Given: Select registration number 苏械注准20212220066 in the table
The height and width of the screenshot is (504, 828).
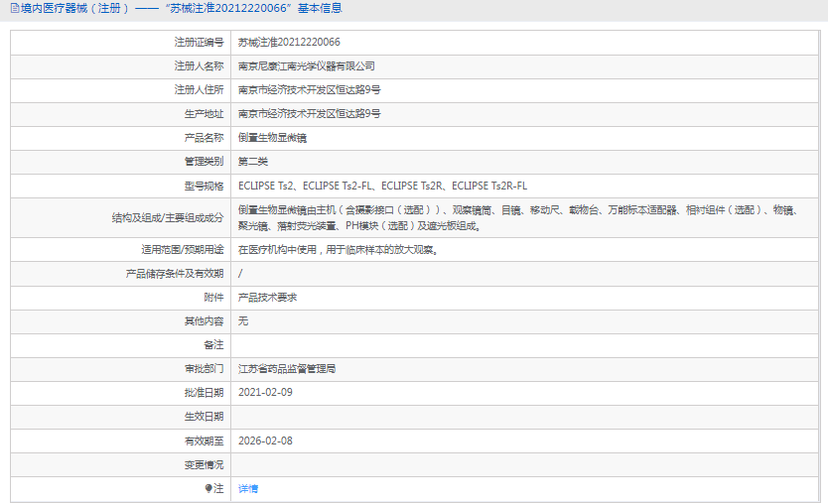Looking at the screenshot, I should pyautogui.click(x=289, y=43).
